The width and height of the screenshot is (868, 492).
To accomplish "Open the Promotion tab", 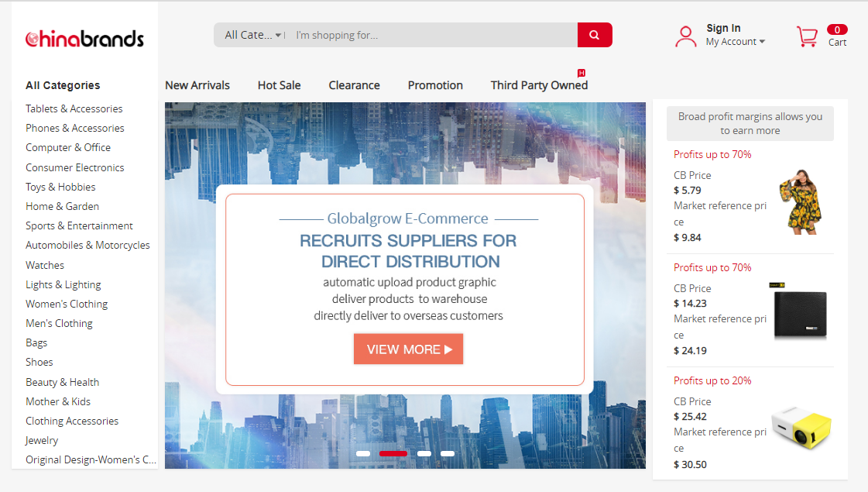I will (435, 85).
